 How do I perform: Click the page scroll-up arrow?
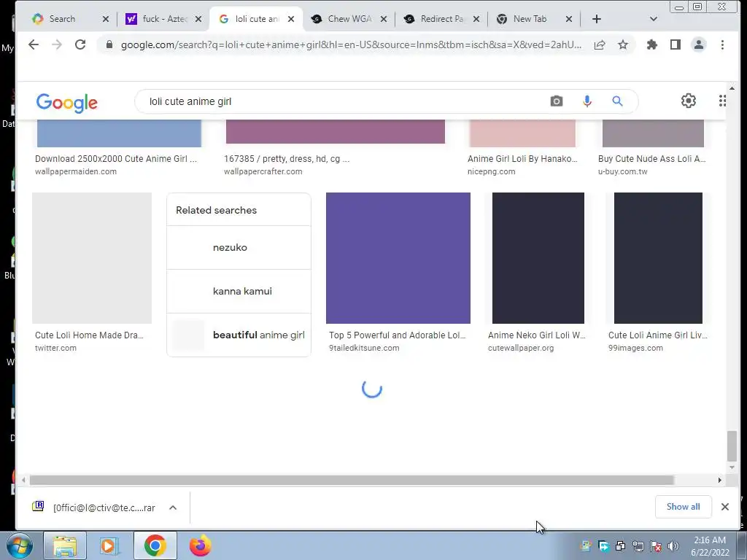[732, 88]
